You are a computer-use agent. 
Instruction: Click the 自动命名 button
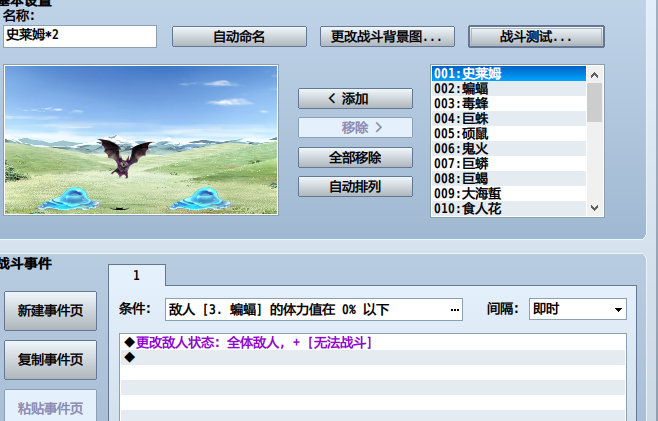click(239, 37)
